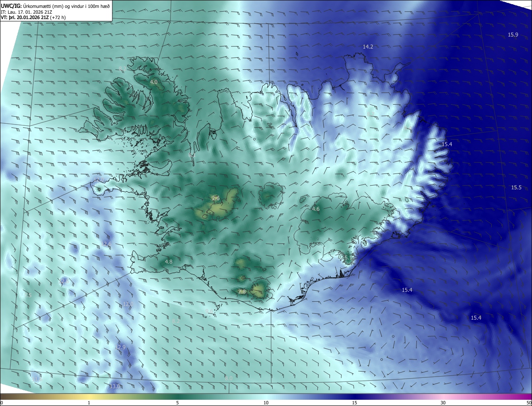The height and width of the screenshot is (406, 532).
Task: Click the 15.5 value label over the ocean
Action: 516,188
